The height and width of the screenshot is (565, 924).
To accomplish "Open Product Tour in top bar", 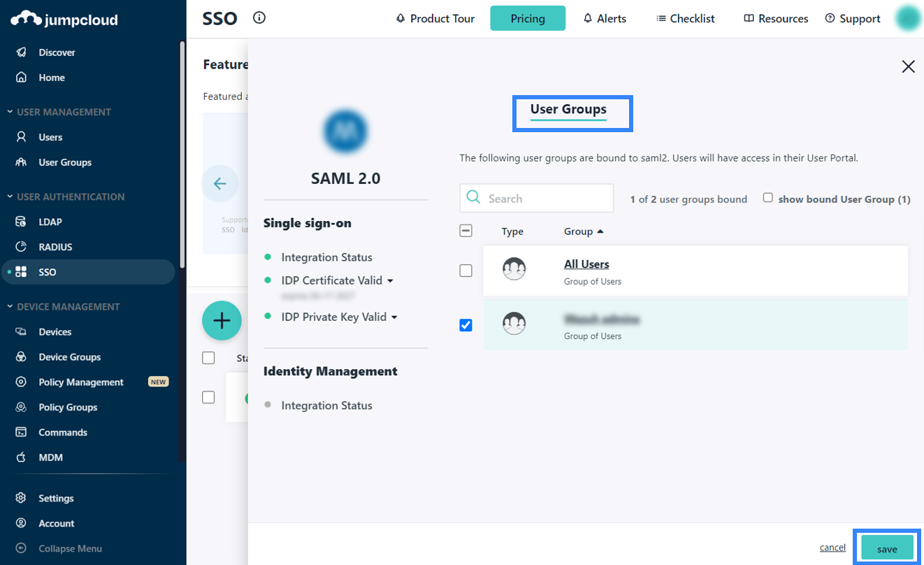I will [435, 18].
